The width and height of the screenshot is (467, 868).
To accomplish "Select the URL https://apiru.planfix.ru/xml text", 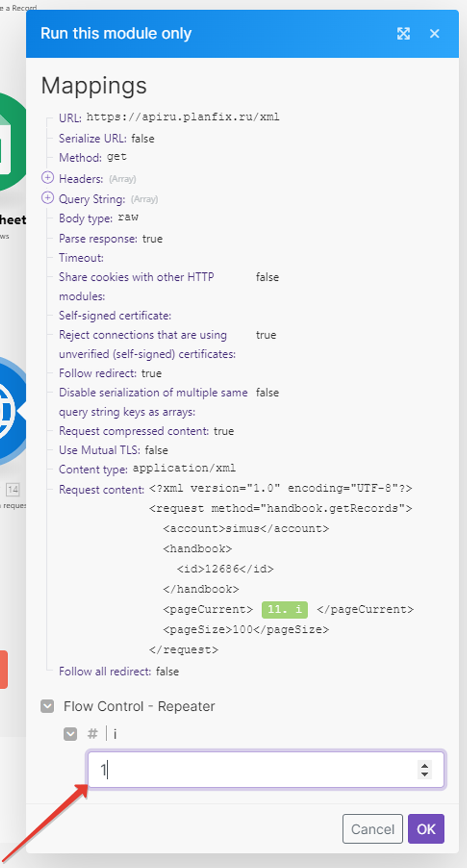I will (x=183, y=117).
